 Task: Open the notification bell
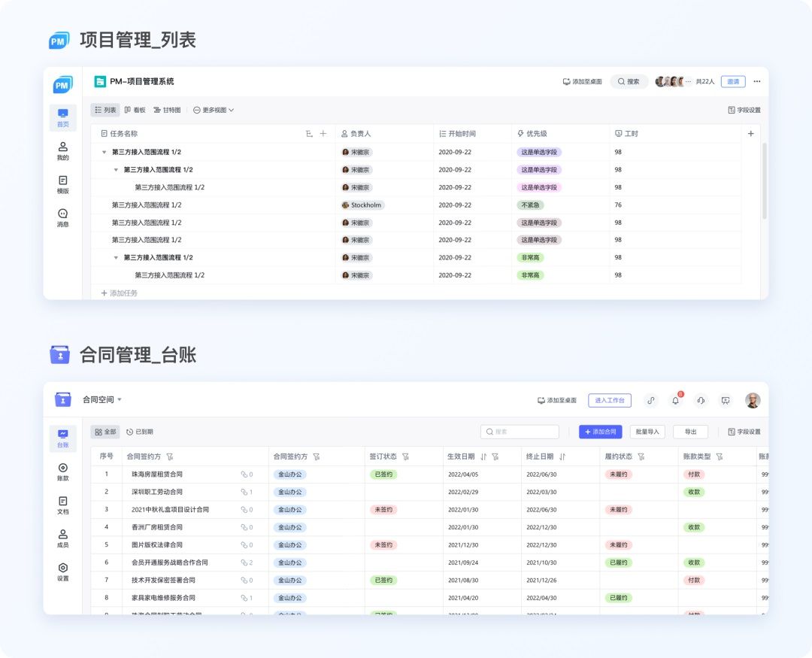click(x=676, y=401)
